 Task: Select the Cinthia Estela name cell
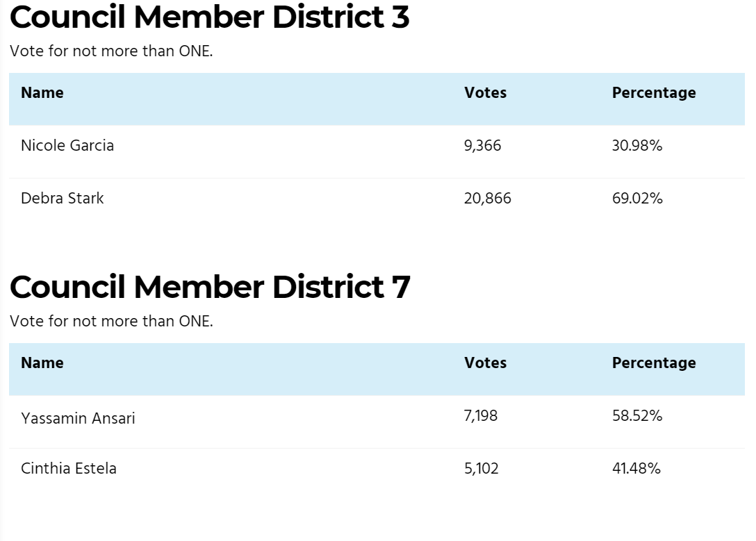[x=69, y=468]
